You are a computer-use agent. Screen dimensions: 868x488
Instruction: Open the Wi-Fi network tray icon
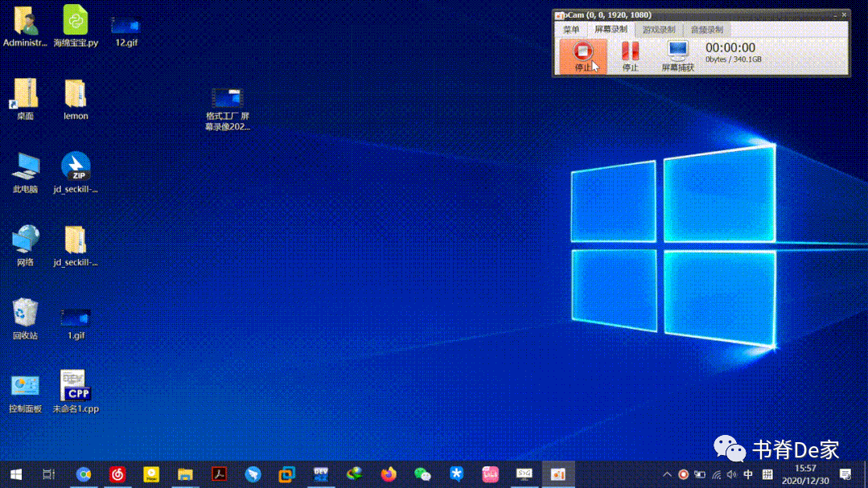coord(716,474)
